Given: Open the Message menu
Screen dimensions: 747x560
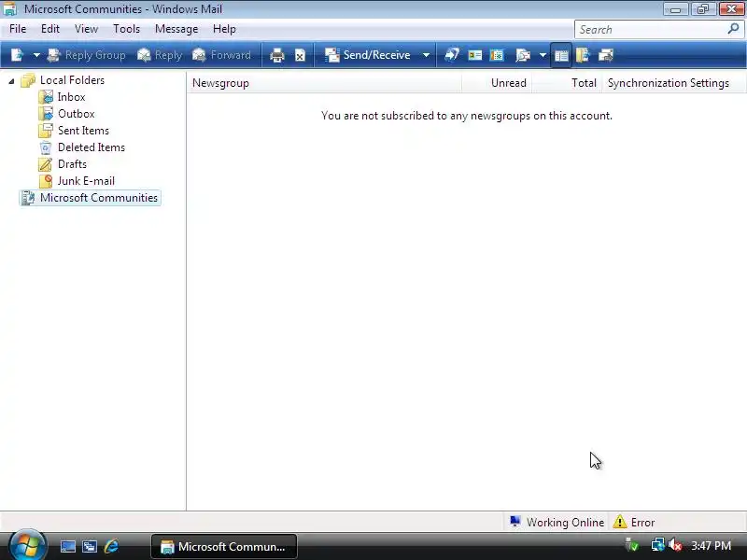Looking at the screenshot, I should point(176,29).
